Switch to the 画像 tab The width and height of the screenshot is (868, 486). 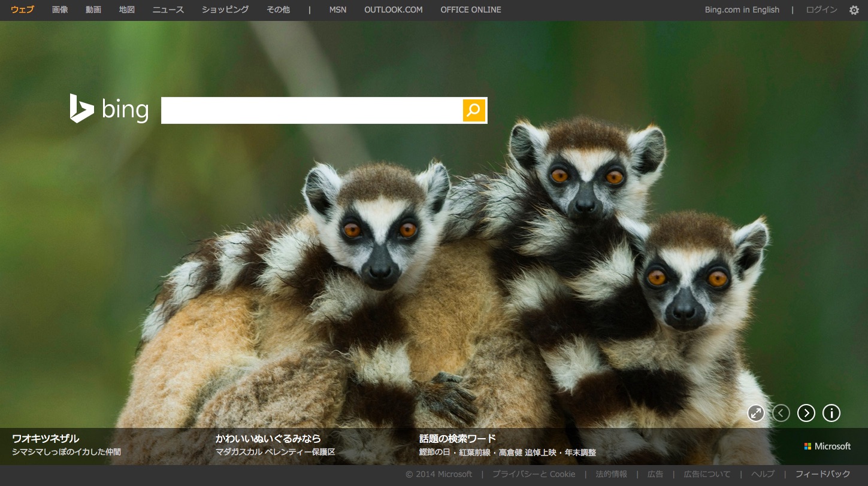(x=60, y=10)
